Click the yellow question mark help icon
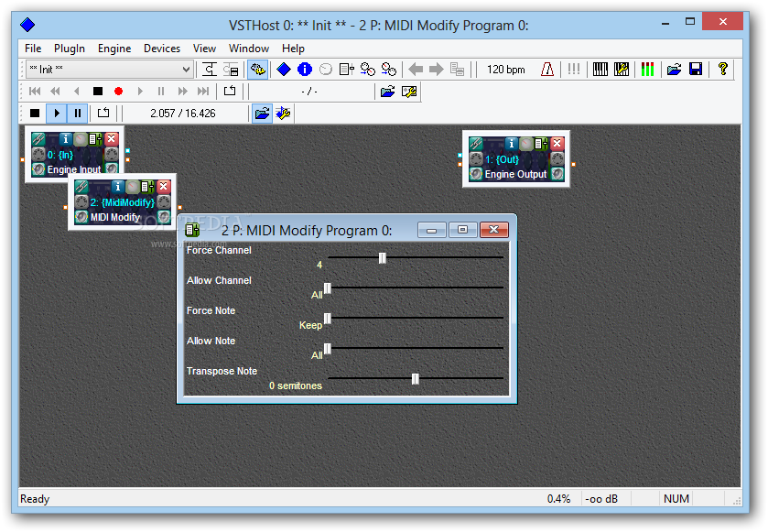Screen dimensions: 768x532 [x=722, y=70]
